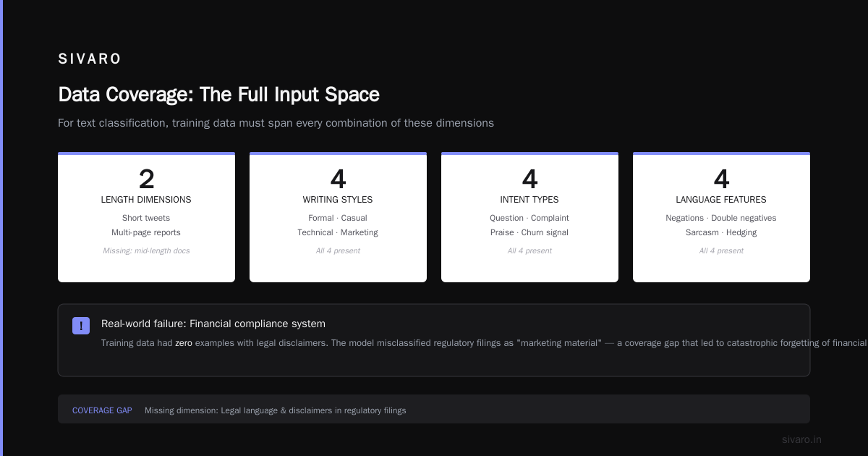Screen dimensions: 868x456
Task: Click the 'INTENT TYPES' card label
Action: [x=529, y=200]
